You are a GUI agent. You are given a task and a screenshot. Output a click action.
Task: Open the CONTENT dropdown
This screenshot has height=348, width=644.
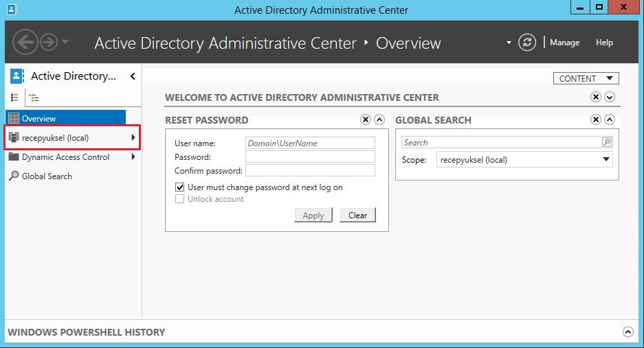(586, 78)
